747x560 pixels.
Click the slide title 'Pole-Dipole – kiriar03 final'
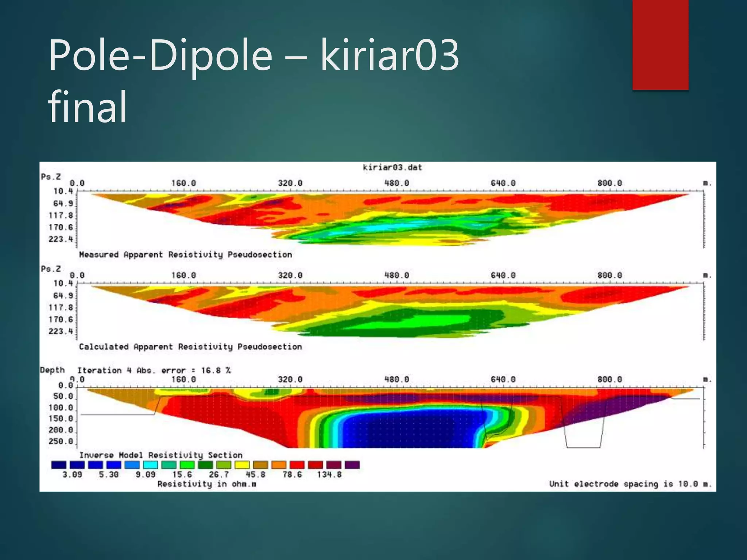tap(254, 81)
